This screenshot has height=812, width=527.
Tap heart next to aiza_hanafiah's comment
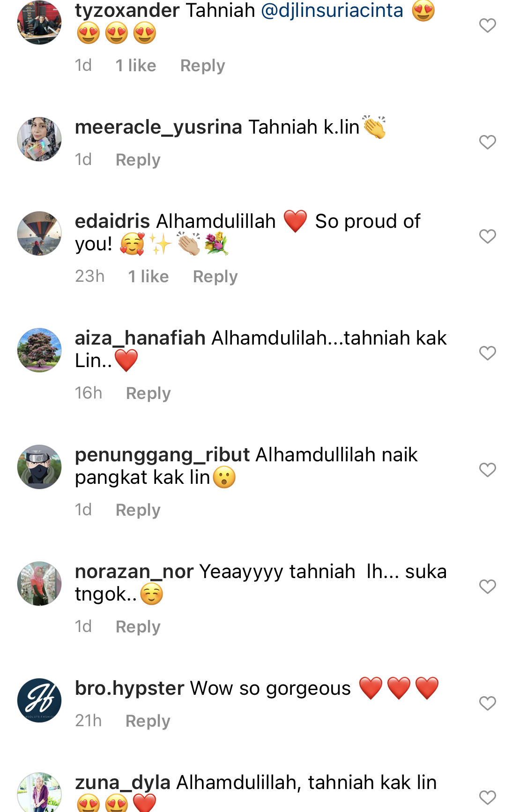(x=487, y=353)
